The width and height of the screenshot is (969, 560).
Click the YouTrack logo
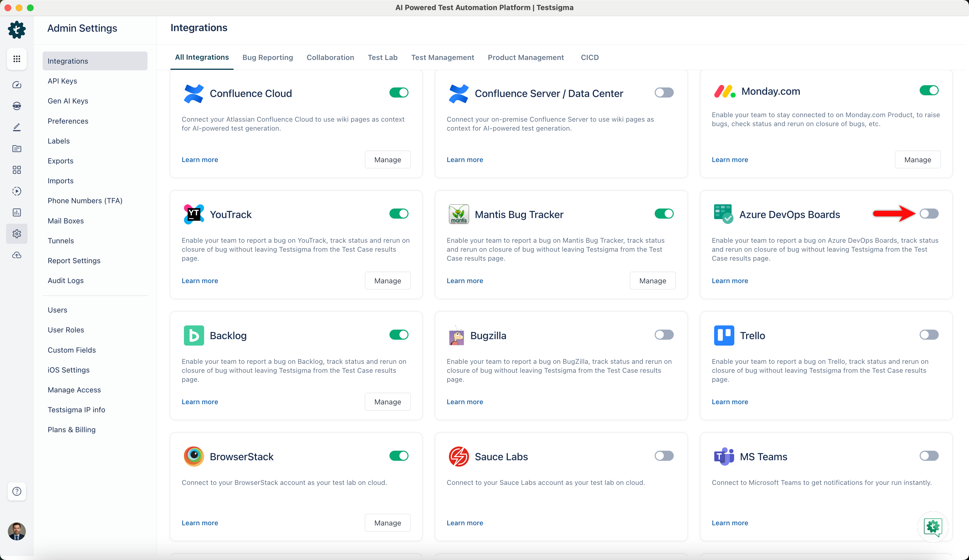tap(193, 214)
